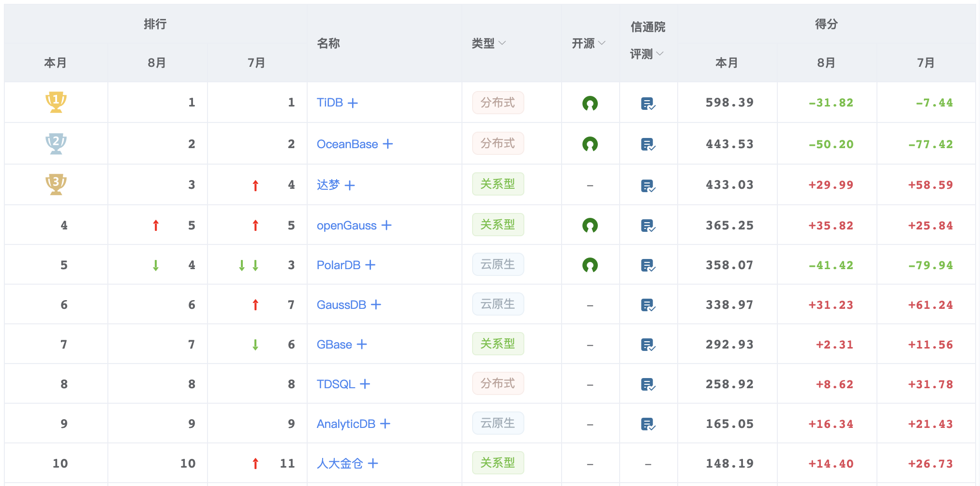Screen dimensions: 980x486
Task: Click the evaluation certificate icon for 达梦
Action: click(x=648, y=186)
